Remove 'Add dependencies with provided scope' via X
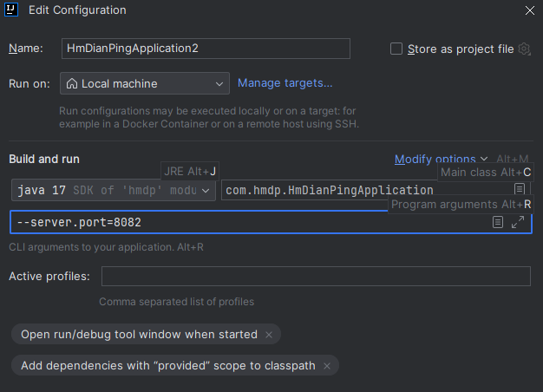Screen dimensions: 543x392 coord(327,366)
